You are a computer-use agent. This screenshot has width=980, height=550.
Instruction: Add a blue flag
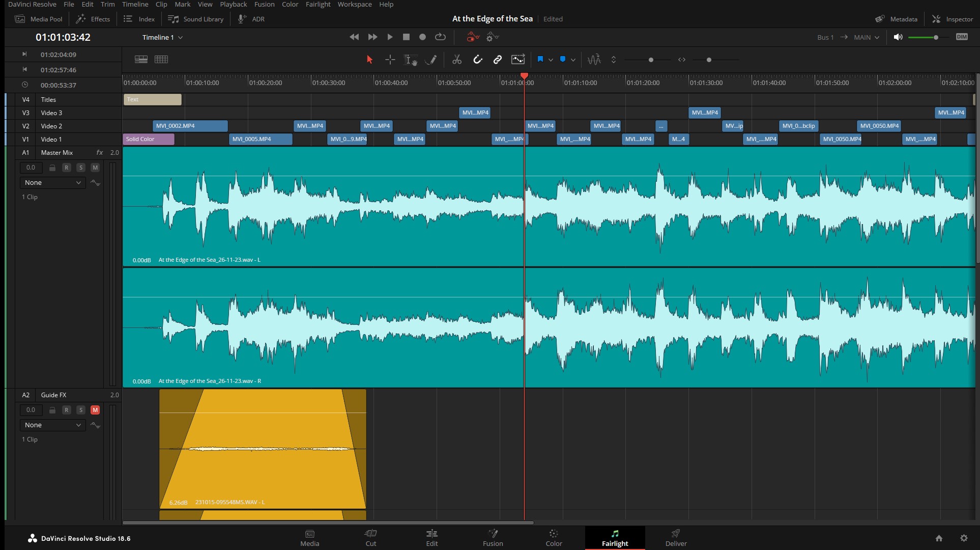pyautogui.click(x=540, y=60)
